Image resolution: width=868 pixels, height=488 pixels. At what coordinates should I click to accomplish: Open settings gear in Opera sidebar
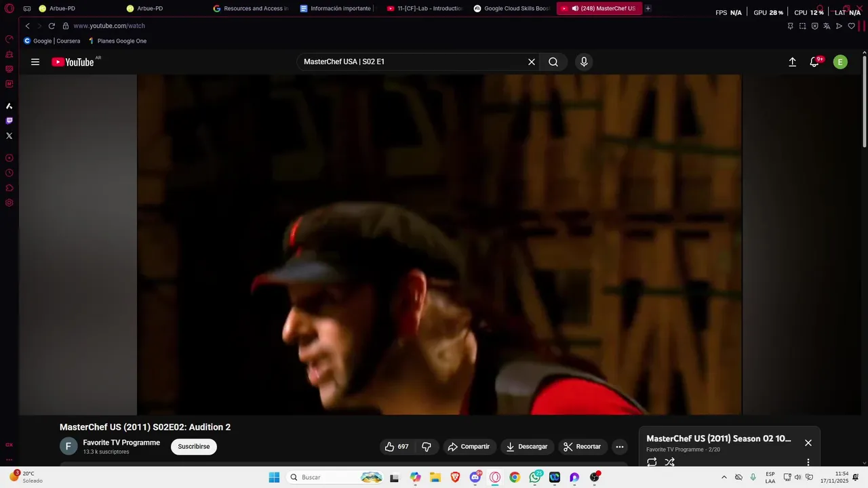point(9,203)
